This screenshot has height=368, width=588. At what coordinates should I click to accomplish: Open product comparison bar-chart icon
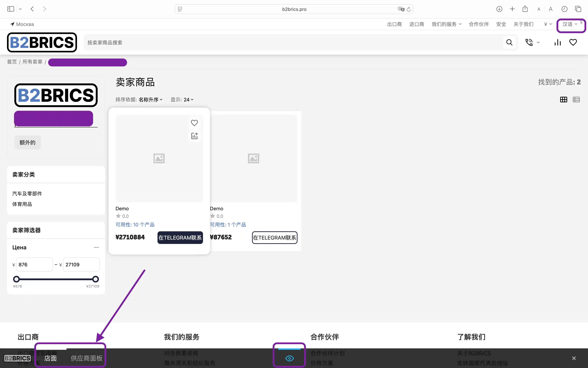558,43
